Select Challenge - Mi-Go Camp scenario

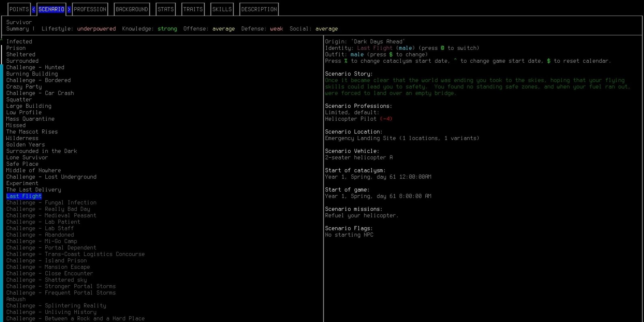point(42,241)
